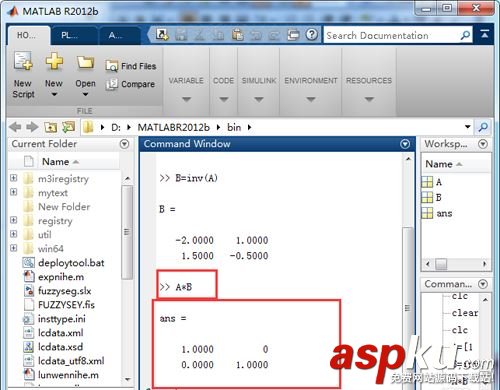Launch the Compare tool

[x=130, y=84]
